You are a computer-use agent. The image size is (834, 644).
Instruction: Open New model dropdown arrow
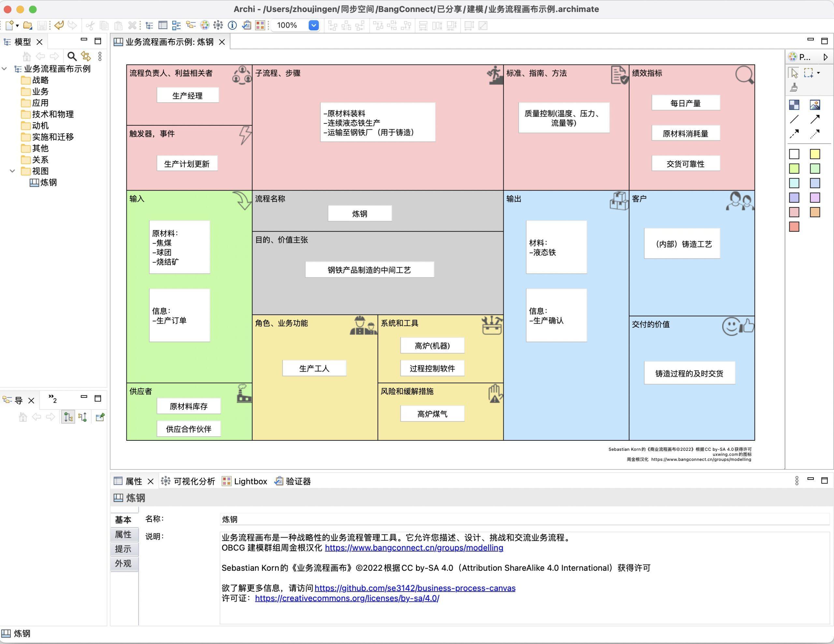17,26
